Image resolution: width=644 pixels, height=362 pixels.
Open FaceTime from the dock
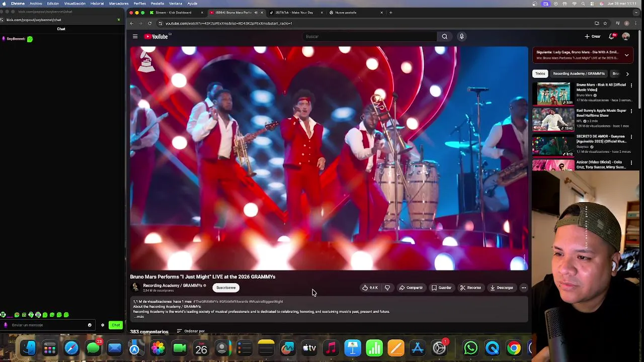tap(180, 348)
